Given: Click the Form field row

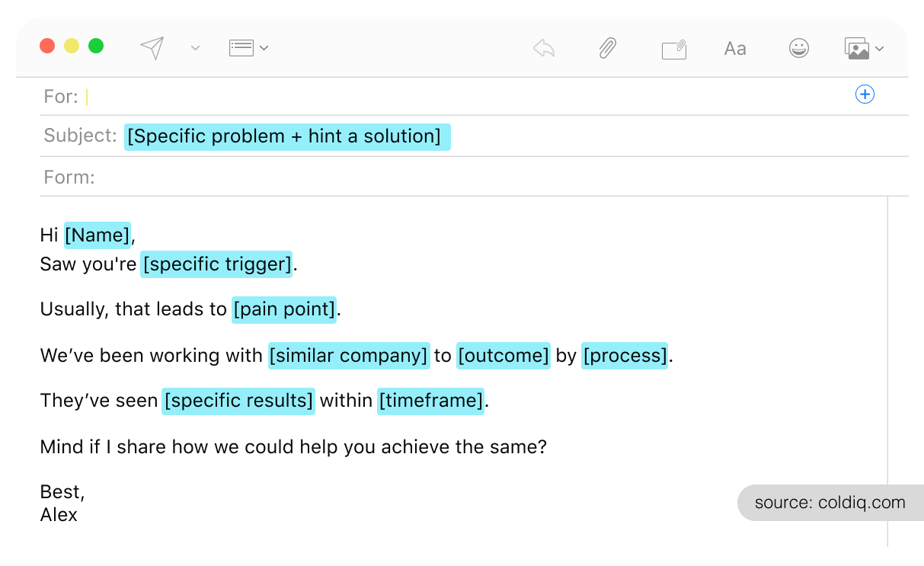Looking at the screenshot, I should tap(457, 177).
